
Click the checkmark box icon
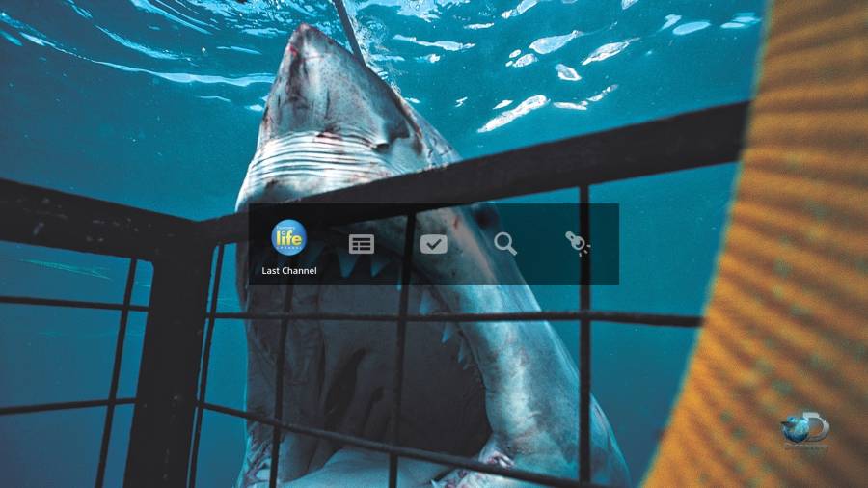[434, 244]
